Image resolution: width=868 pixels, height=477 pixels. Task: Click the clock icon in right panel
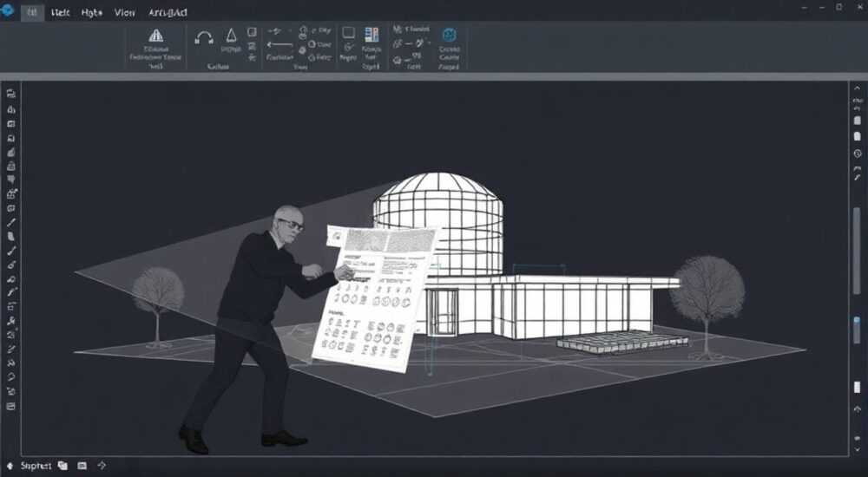tap(858, 154)
